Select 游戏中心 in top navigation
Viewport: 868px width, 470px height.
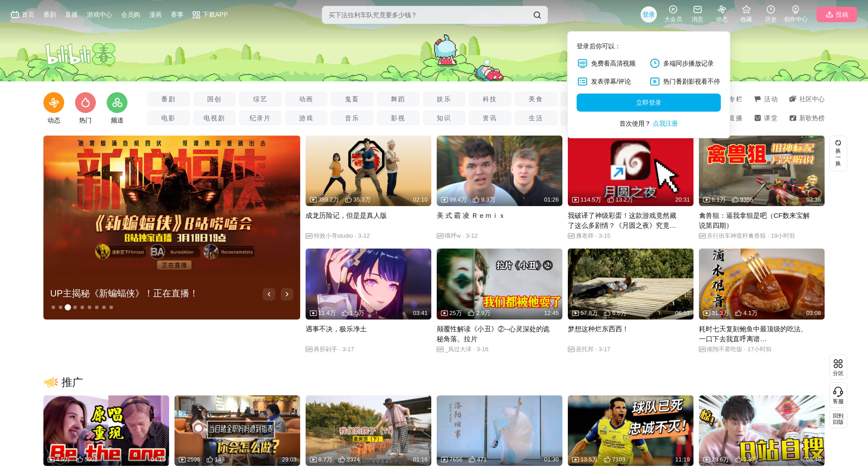coord(99,14)
